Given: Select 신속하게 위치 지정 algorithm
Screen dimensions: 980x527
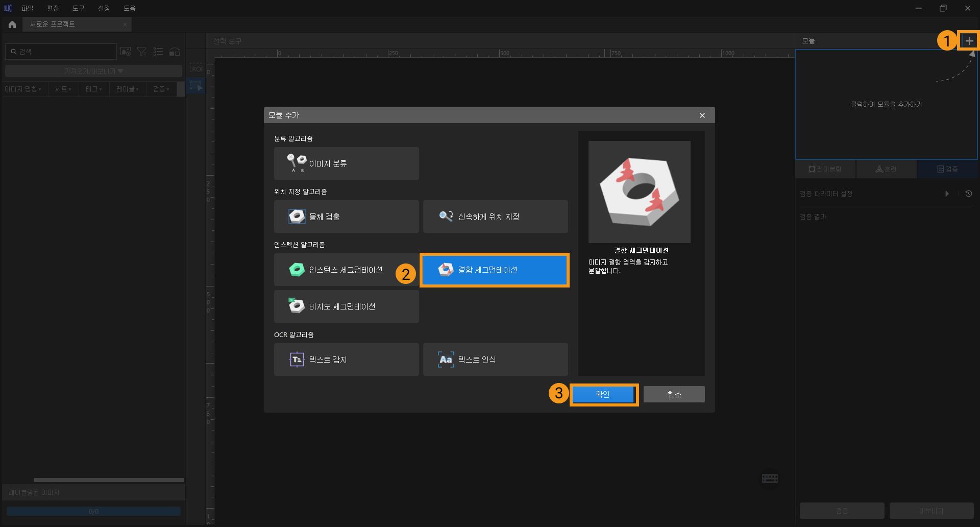Looking at the screenshot, I should [x=495, y=217].
